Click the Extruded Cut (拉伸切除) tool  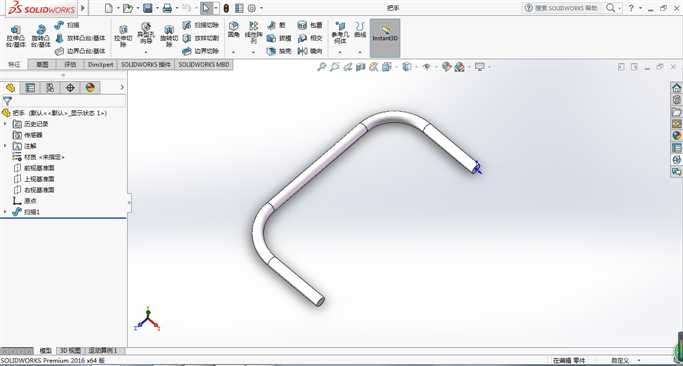coord(123,36)
